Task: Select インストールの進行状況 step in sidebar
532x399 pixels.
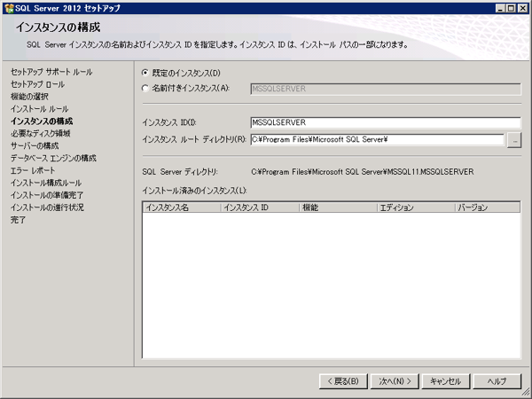Action: [x=48, y=207]
